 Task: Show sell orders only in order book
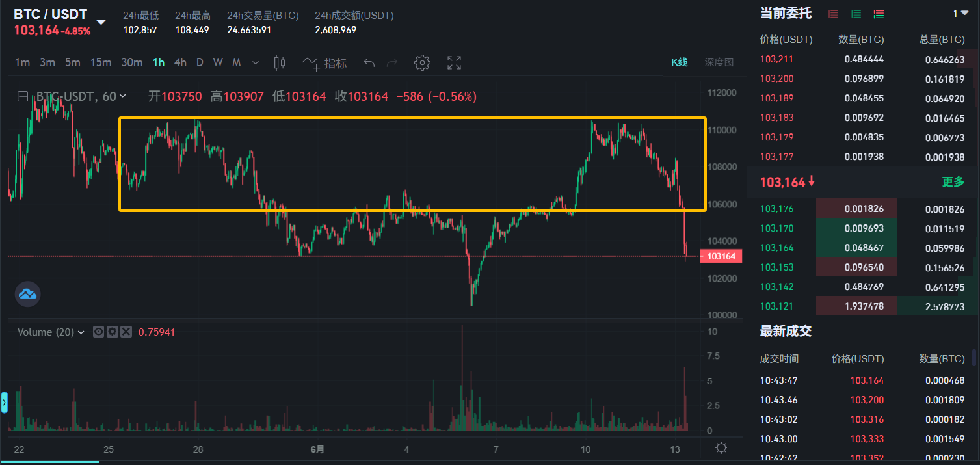tap(833, 14)
